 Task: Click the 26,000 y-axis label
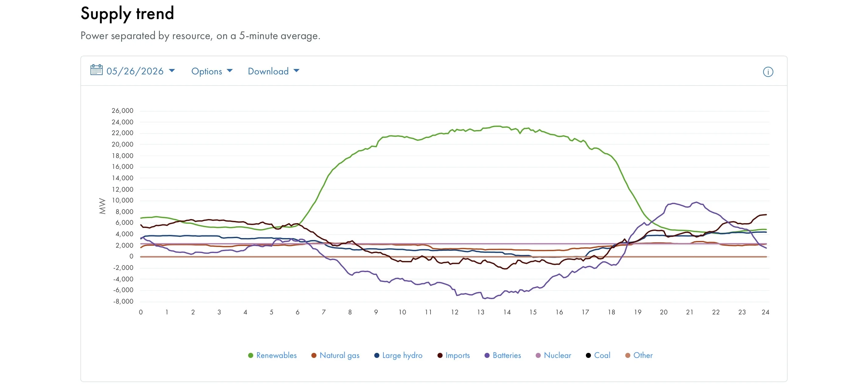click(122, 111)
